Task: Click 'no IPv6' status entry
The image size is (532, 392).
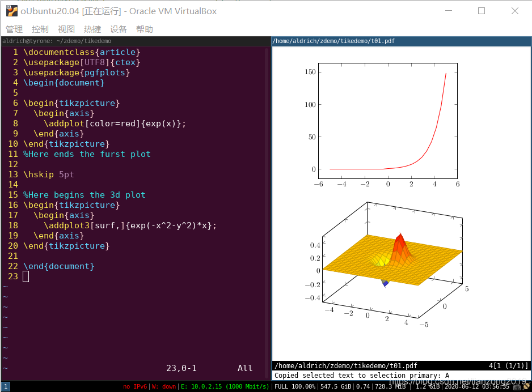Action: click(135, 386)
